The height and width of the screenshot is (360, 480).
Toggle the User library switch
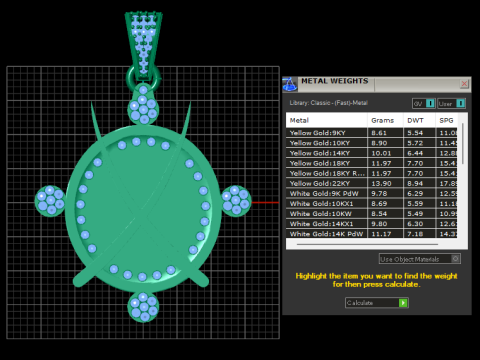pyautogui.click(x=451, y=103)
